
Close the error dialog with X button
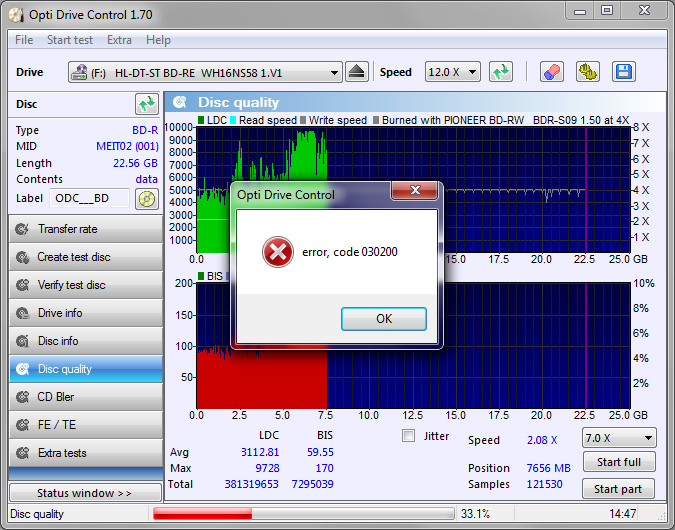(x=414, y=192)
